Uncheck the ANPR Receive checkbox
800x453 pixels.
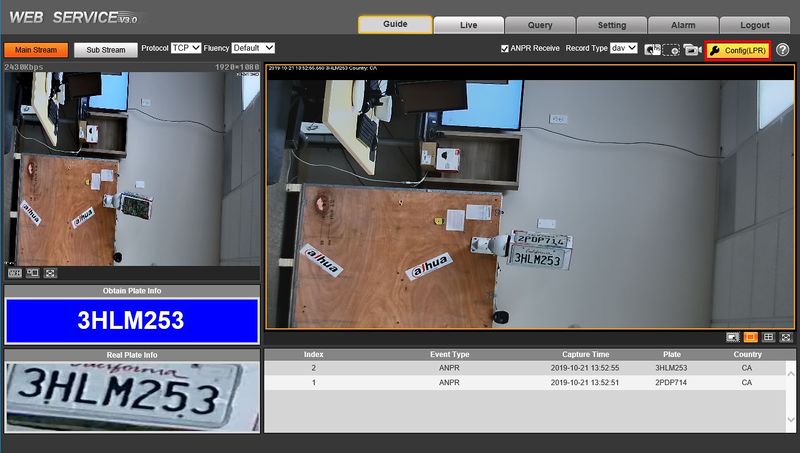coord(505,48)
